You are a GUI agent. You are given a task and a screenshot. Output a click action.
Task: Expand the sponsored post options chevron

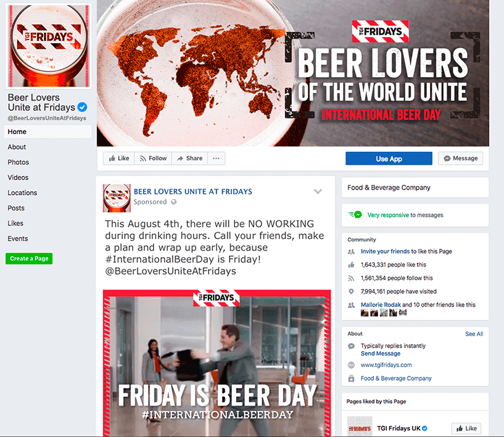point(318,191)
